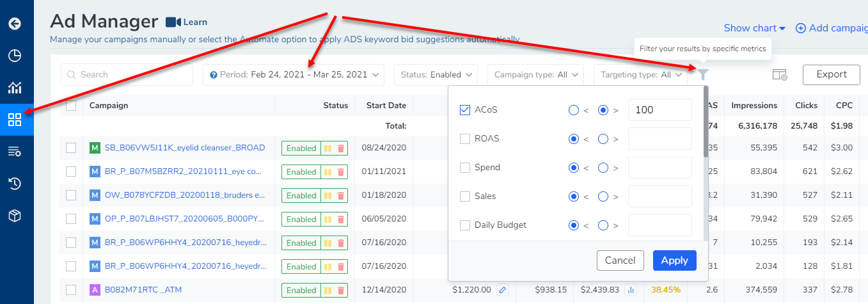
Task: Open the analytics chart sidebar icon
Action: [15, 88]
